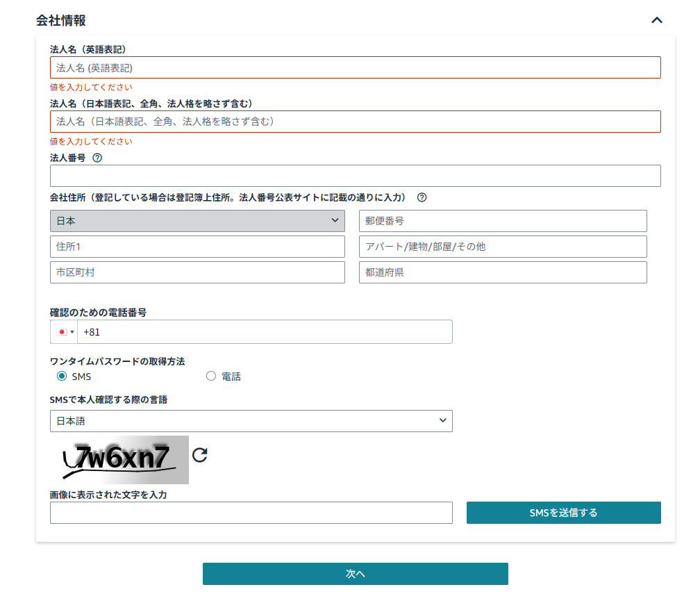Click the 都道府県 prefecture field
This screenshot has width=700, height=594.
503,272
